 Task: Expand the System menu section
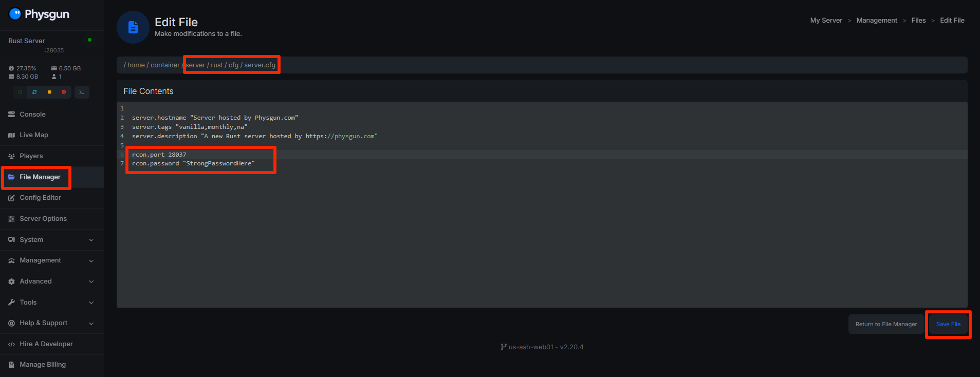(x=51, y=240)
